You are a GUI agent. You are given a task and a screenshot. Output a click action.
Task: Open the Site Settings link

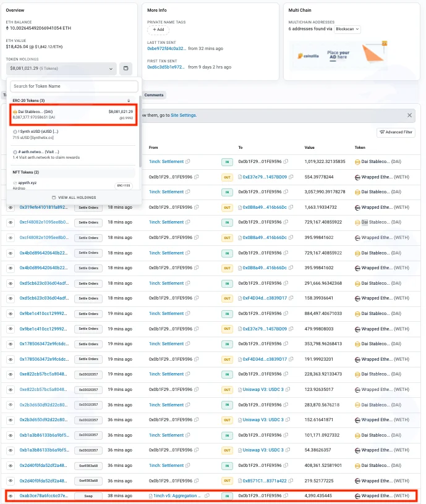pyautogui.click(x=184, y=115)
